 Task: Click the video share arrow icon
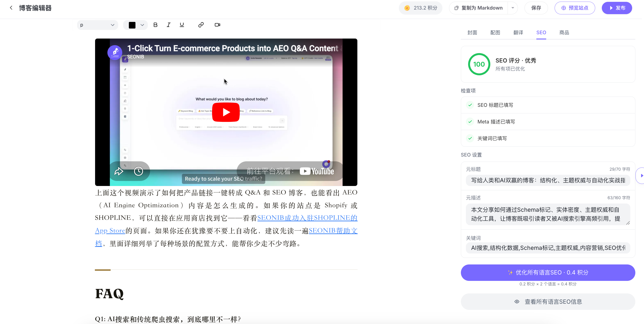(x=119, y=171)
